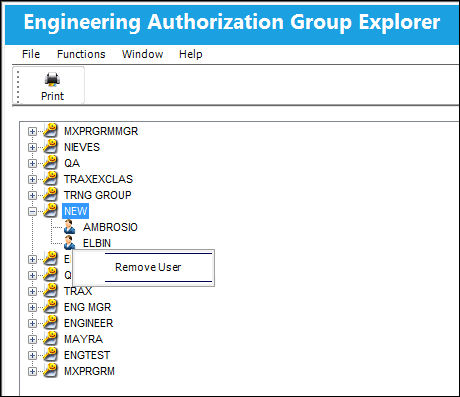Select the highlighted NEW group label

coord(75,211)
